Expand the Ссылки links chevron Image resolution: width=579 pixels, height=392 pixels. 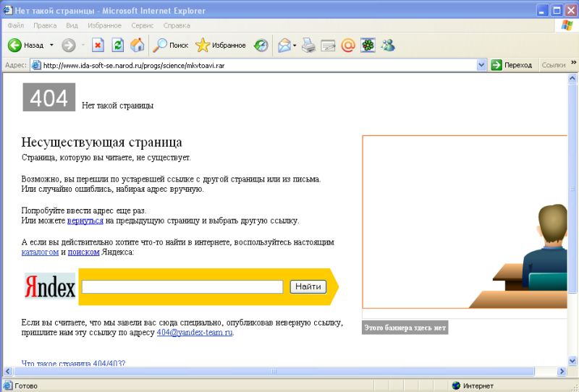point(573,63)
